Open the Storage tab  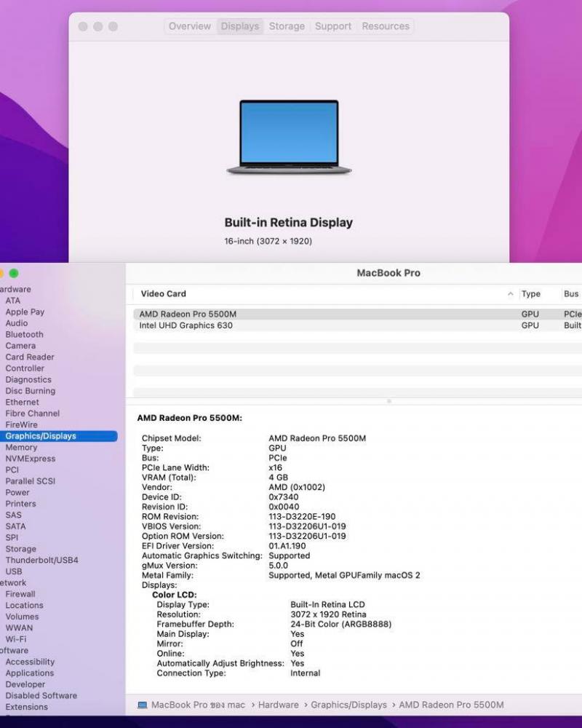[x=287, y=26]
